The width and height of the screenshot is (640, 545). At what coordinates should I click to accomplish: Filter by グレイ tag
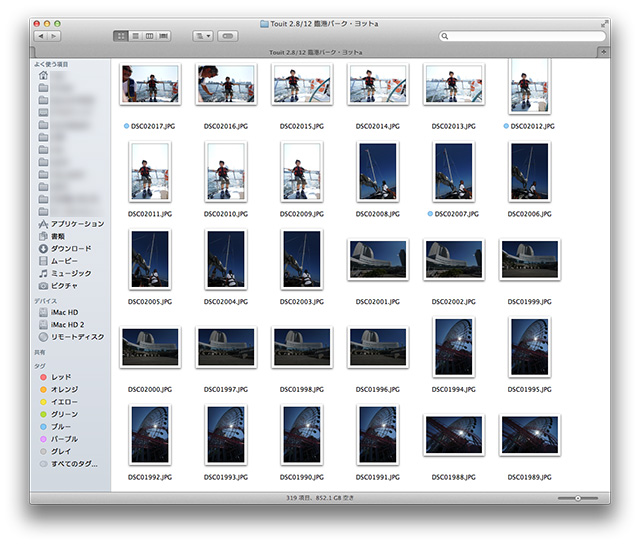56,452
